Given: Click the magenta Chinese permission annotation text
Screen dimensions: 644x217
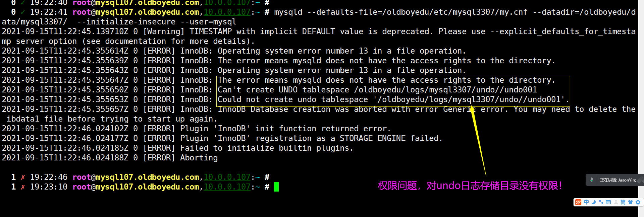Looking at the screenshot, I should click(470, 186).
